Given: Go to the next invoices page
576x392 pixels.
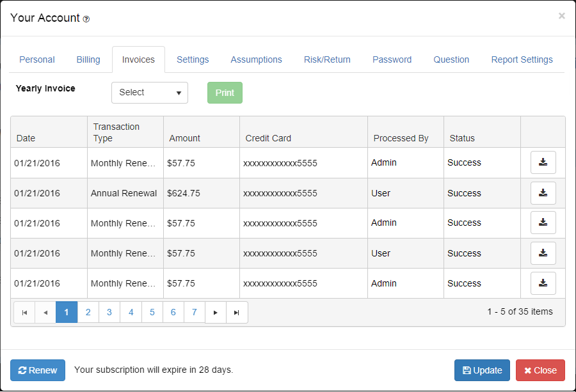Looking at the screenshot, I should tap(216, 312).
